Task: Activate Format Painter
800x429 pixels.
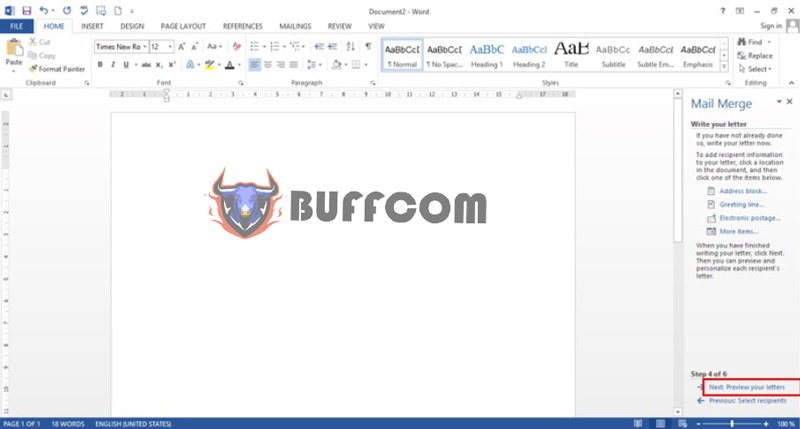Action: tap(57, 69)
